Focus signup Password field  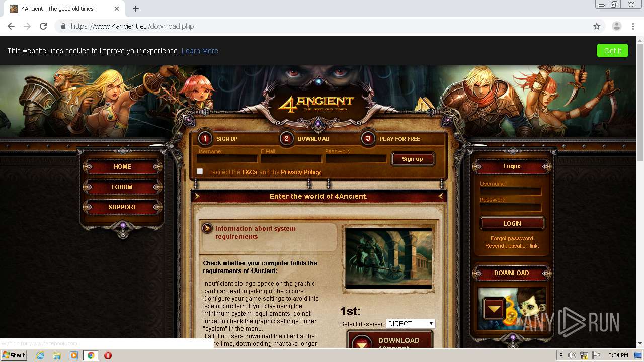(356, 159)
